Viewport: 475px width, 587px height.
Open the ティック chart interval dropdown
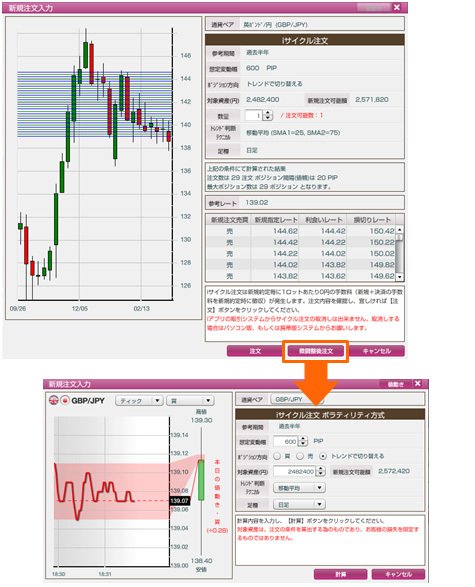pos(139,401)
